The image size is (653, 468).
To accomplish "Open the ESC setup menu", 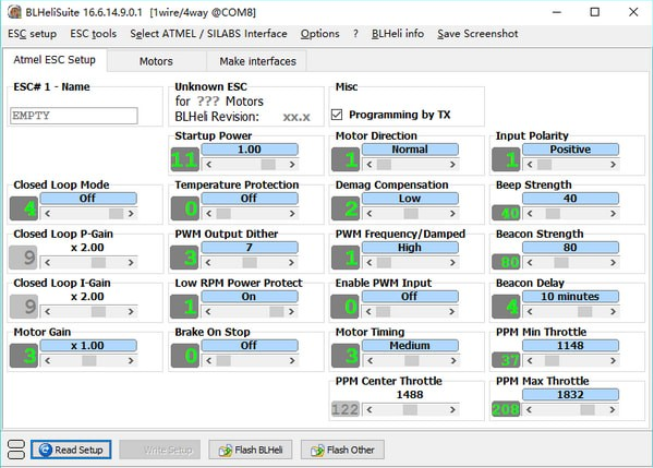I will tap(32, 34).
